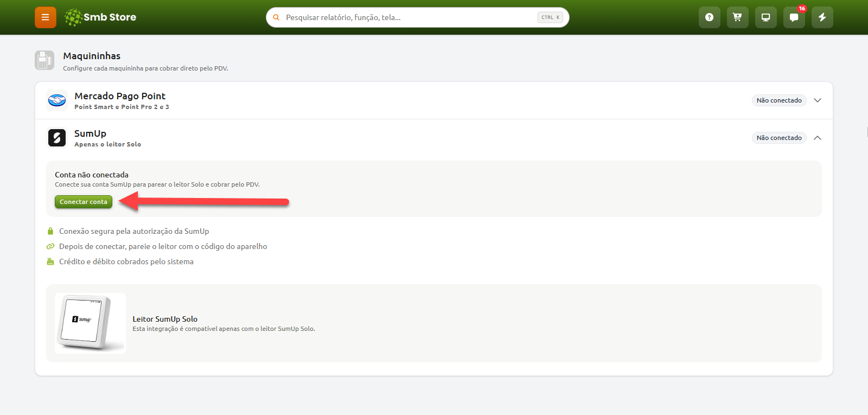Click the Conectar conta button
This screenshot has height=415, width=868.
84,202
